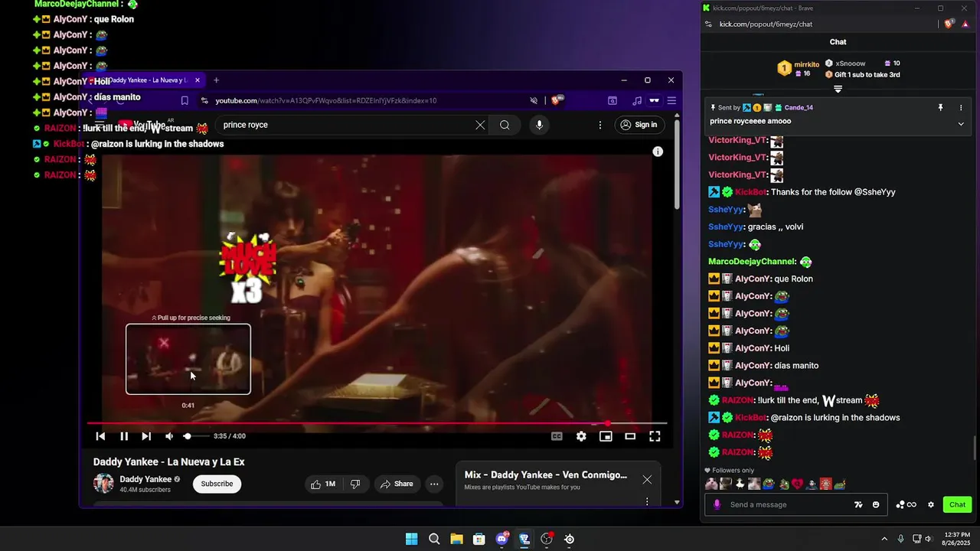
Task: Open channel points icon in Kick chat
Action: pyautogui.click(x=906, y=504)
